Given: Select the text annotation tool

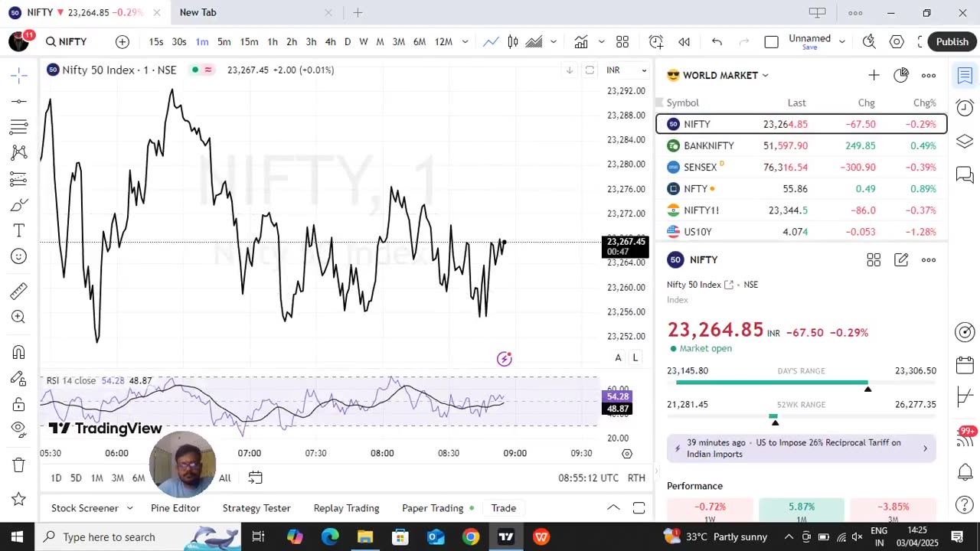Looking at the screenshot, I should pyautogui.click(x=19, y=230).
